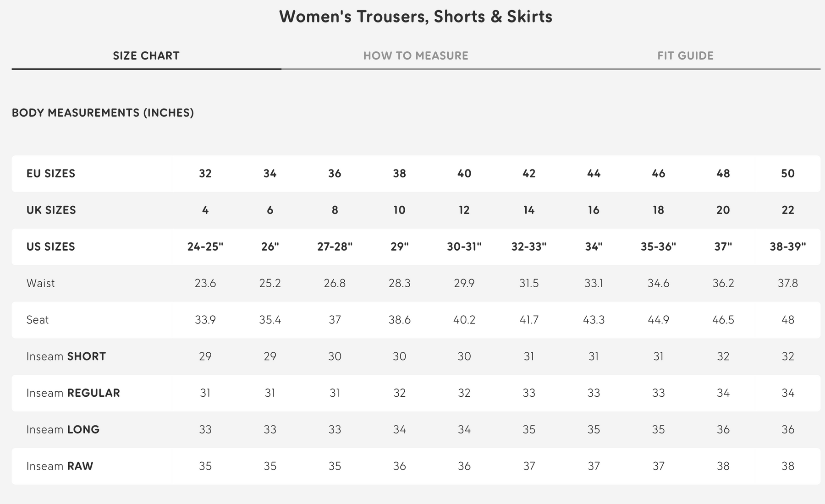
Task: Click the Inseam RAW row label
Action: pyautogui.click(x=60, y=466)
